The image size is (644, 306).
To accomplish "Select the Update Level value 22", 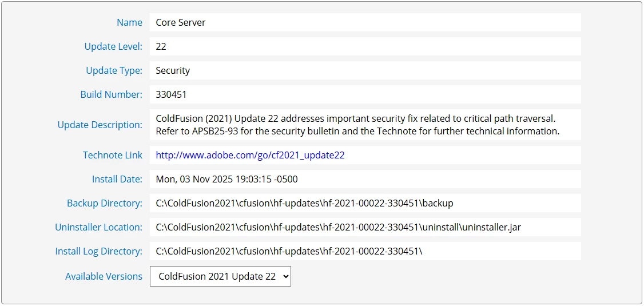I will [161, 46].
